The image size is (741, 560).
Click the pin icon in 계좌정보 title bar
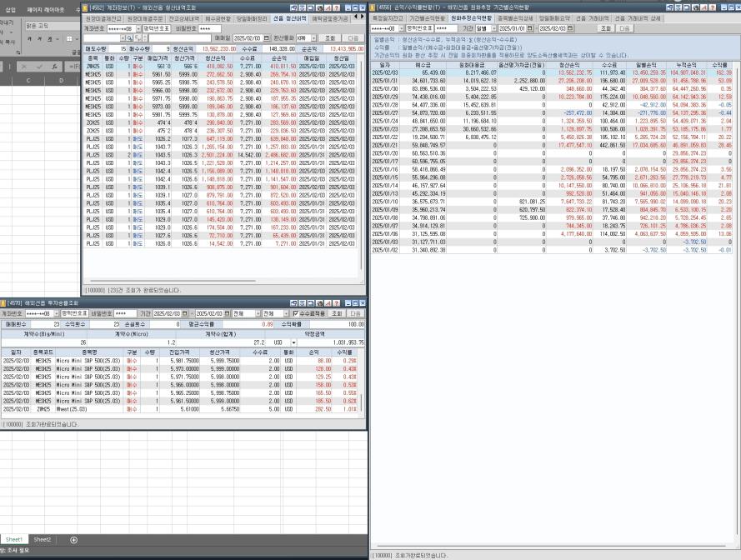(x=294, y=8)
